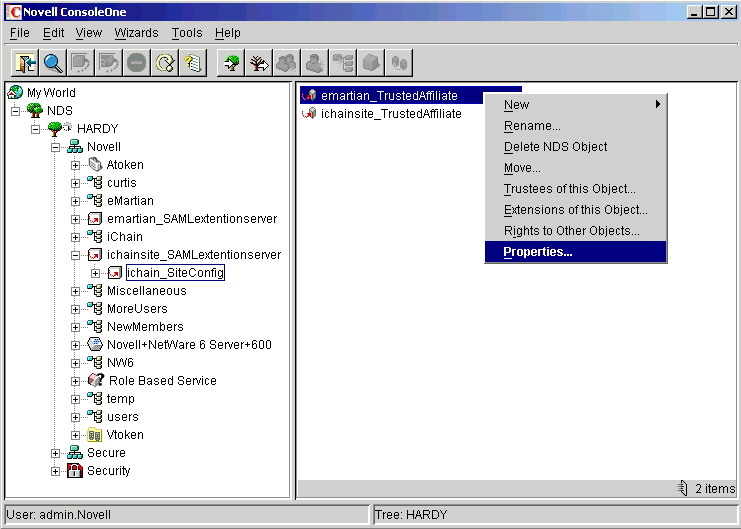The width and height of the screenshot is (741, 529).
Task: Expand the eMartian container
Action: coord(75,201)
